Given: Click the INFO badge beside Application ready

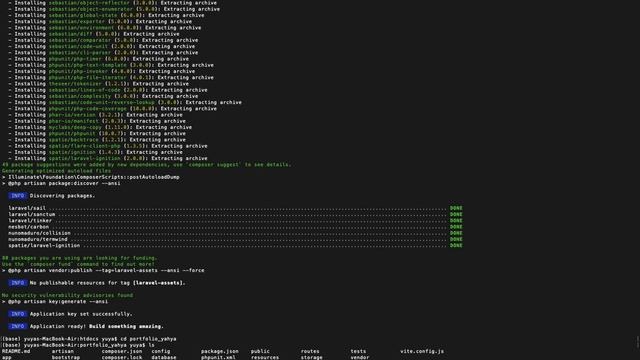Looking at the screenshot, I should click(x=18, y=326).
